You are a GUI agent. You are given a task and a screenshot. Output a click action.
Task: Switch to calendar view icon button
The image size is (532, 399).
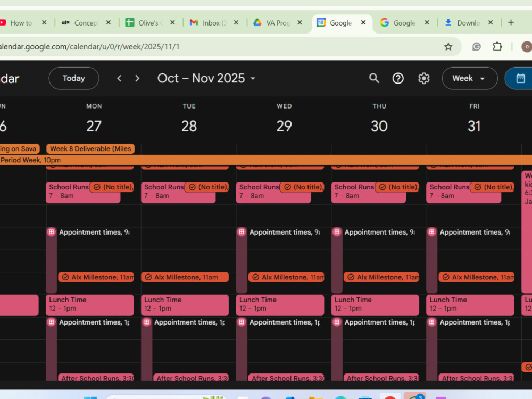pyautogui.click(x=520, y=78)
